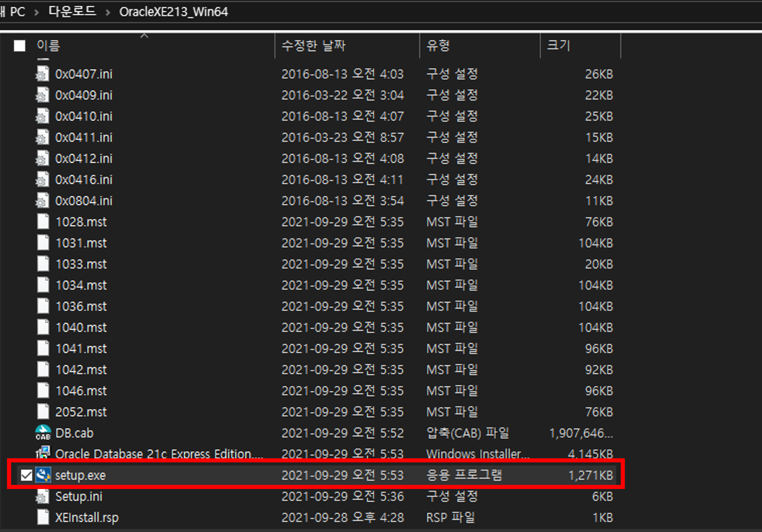
Task: Click the setup.exe installer icon
Action: click(43, 475)
